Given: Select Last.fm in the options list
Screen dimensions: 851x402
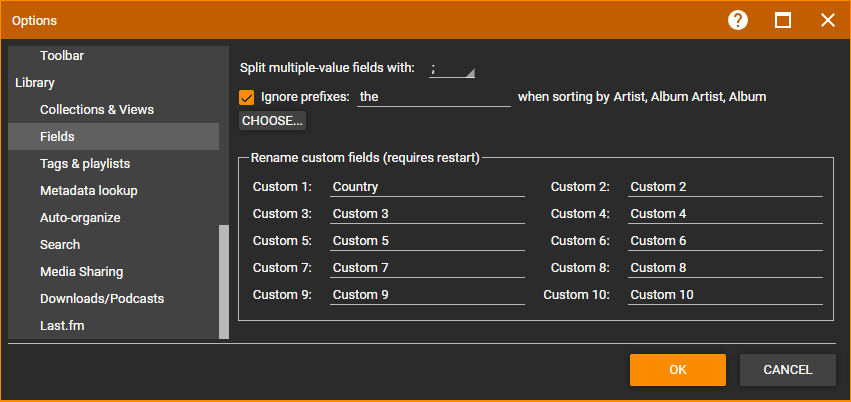Looking at the screenshot, I should point(62,326).
